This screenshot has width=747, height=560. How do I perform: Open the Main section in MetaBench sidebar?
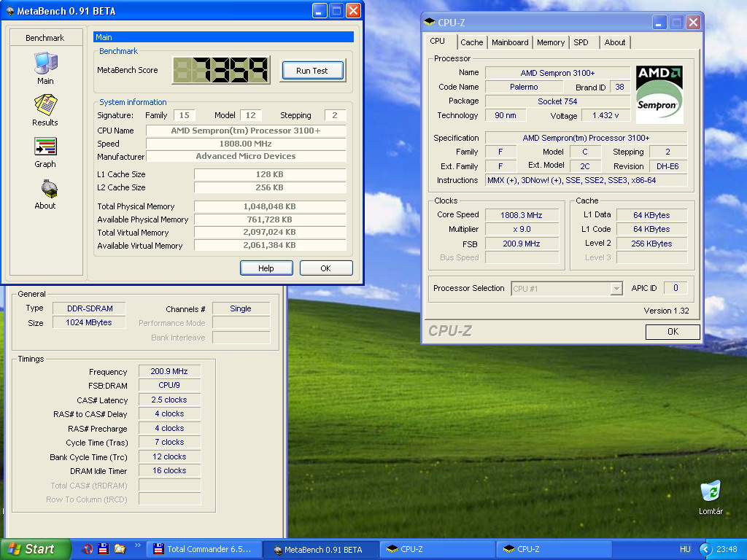tap(45, 68)
